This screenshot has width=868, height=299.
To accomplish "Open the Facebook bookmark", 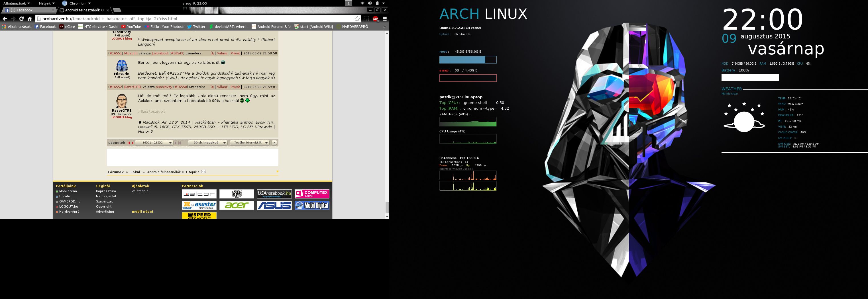I will [45, 26].
